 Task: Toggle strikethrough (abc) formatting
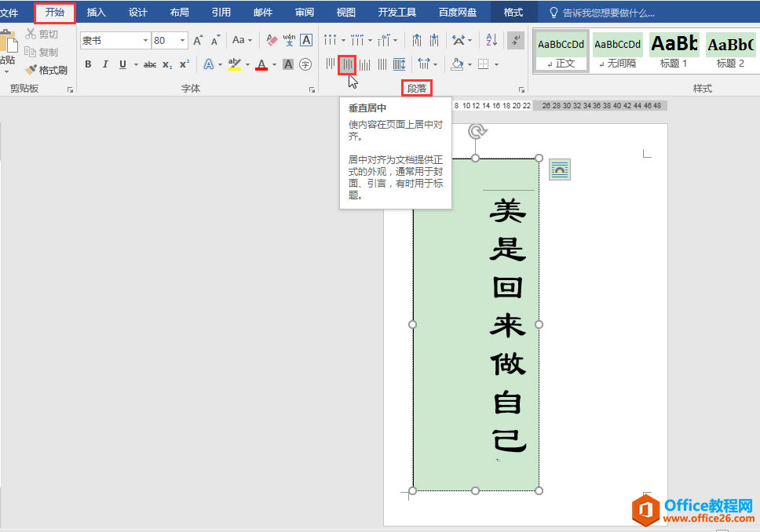point(150,64)
